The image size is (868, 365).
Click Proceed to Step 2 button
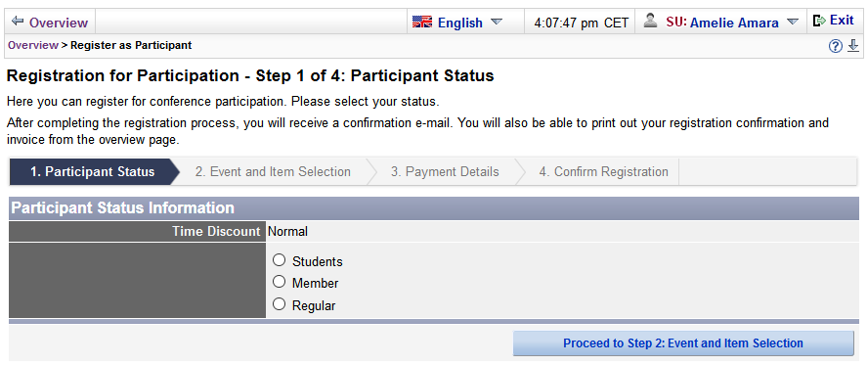pyautogui.click(x=683, y=343)
